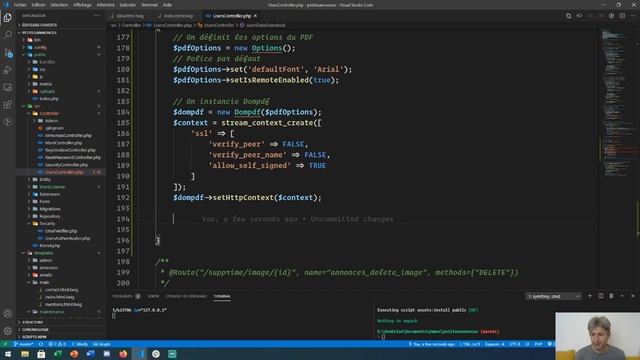This screenshot has width=640, height=360.
Task: Open the Sélection menu
Action: (x=59, y=5)
